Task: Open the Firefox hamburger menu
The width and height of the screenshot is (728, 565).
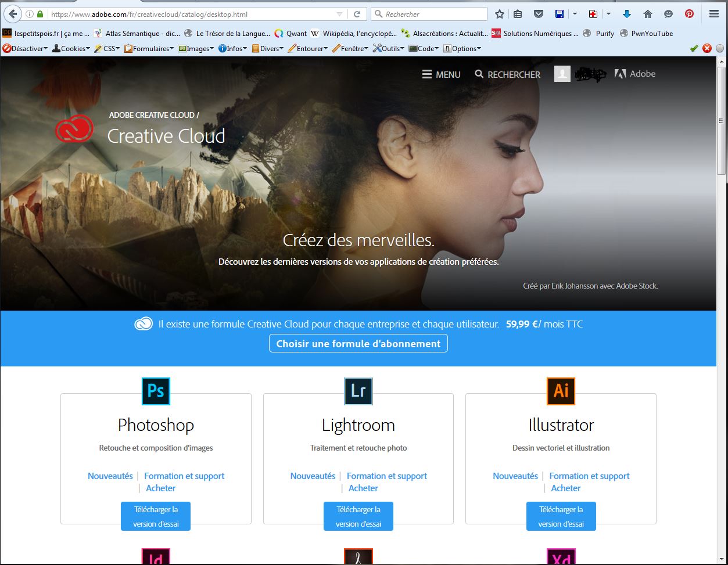Action: coord(714,14)
